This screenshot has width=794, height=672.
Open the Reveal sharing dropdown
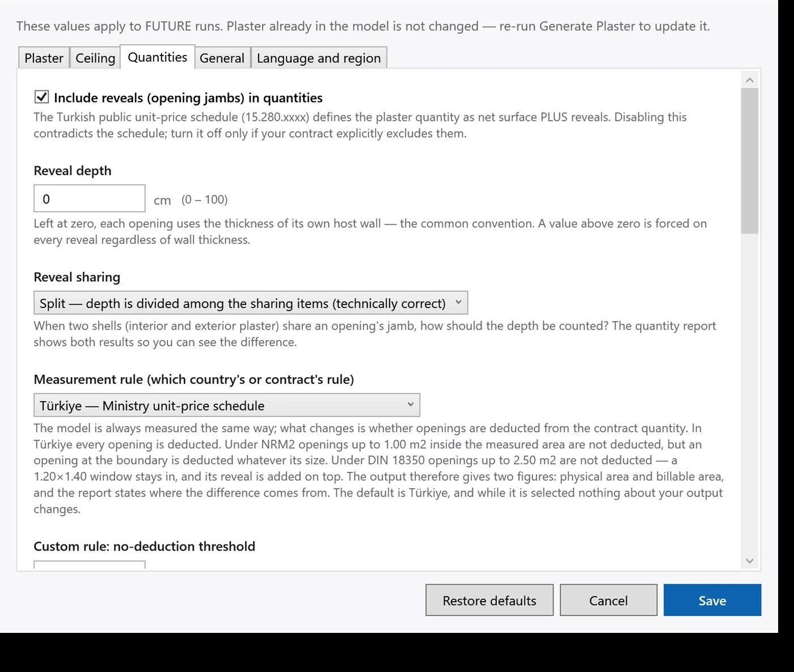click(x=251, y=303)
